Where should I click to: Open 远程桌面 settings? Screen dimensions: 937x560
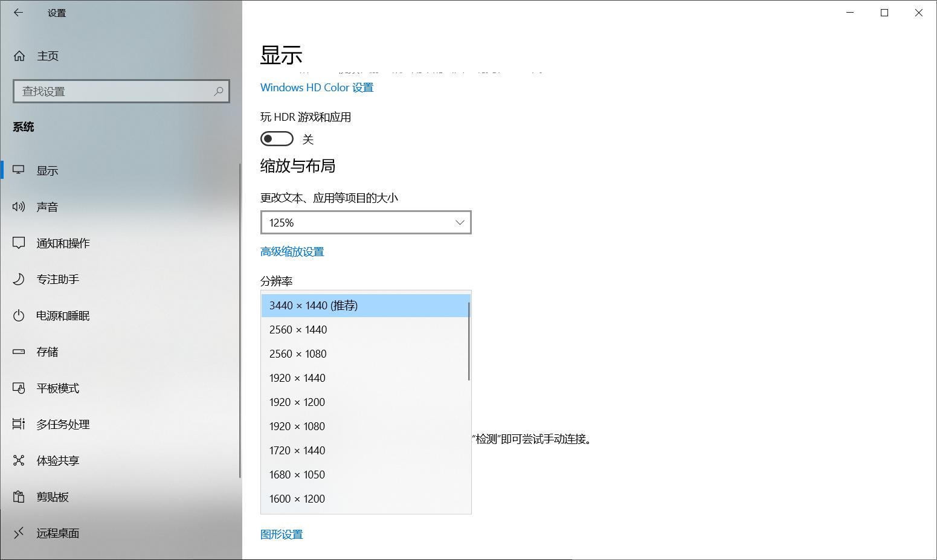[57, 533]
